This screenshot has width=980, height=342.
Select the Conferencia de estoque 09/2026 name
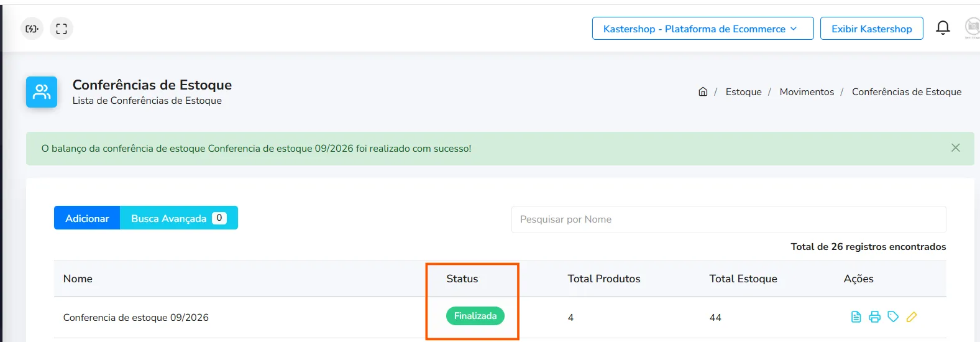[x=136, y=317]
